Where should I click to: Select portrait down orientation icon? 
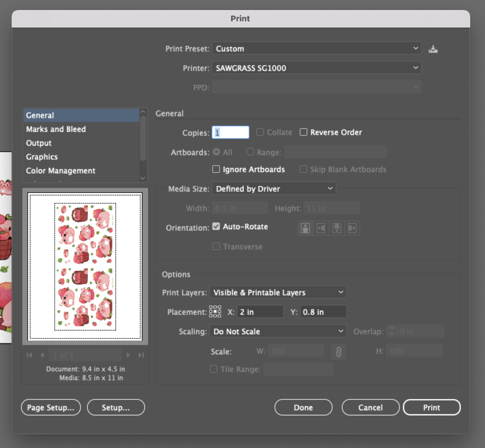coord(337,228)
